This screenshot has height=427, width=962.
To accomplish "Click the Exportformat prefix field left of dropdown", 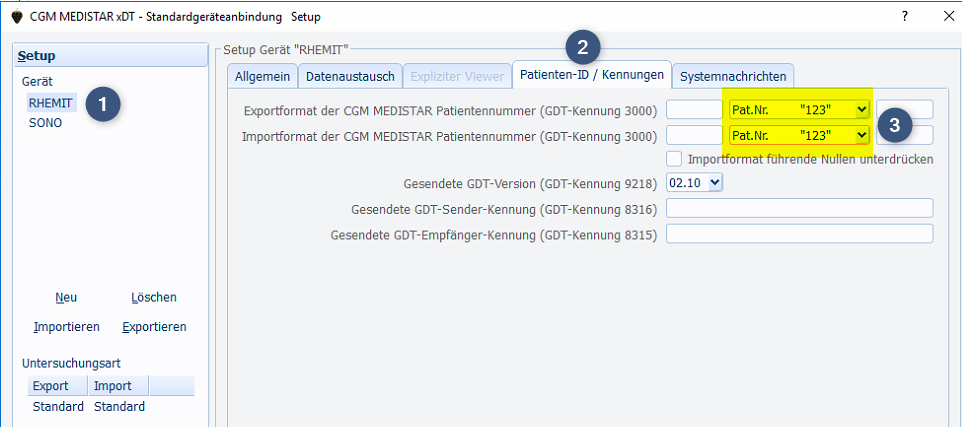I will 694,109.
